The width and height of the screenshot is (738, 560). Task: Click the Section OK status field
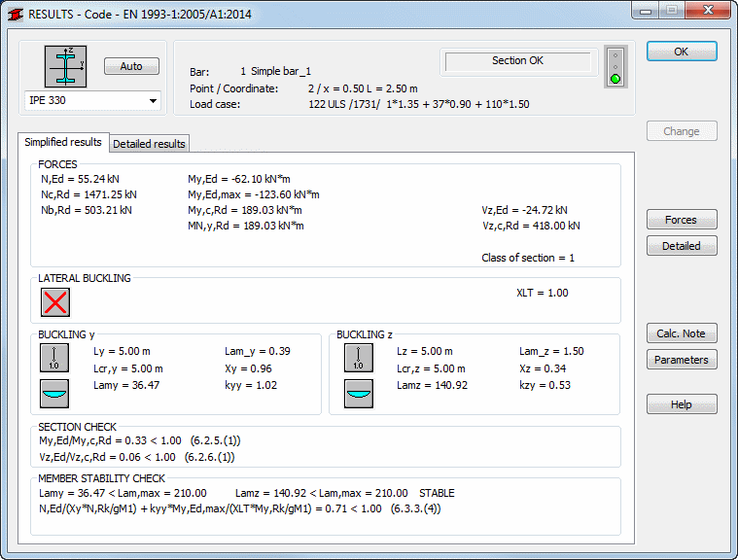pos(517,61)
